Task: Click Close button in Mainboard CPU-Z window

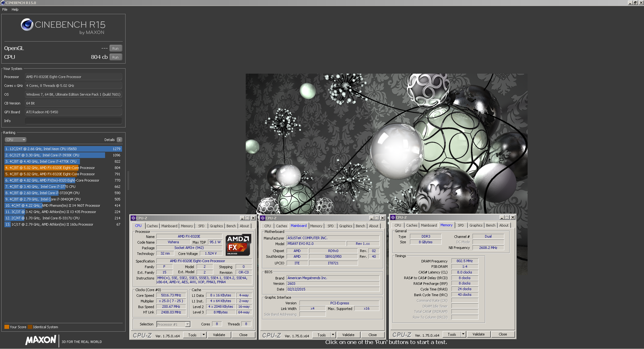Action: coord(372,335)
